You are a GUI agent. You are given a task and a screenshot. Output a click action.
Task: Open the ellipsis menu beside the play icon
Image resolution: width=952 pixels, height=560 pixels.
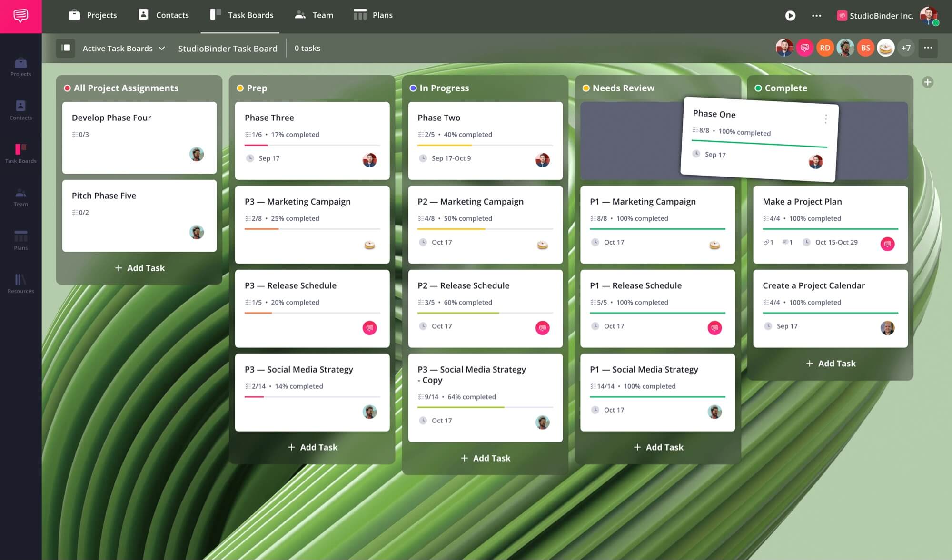816,16
